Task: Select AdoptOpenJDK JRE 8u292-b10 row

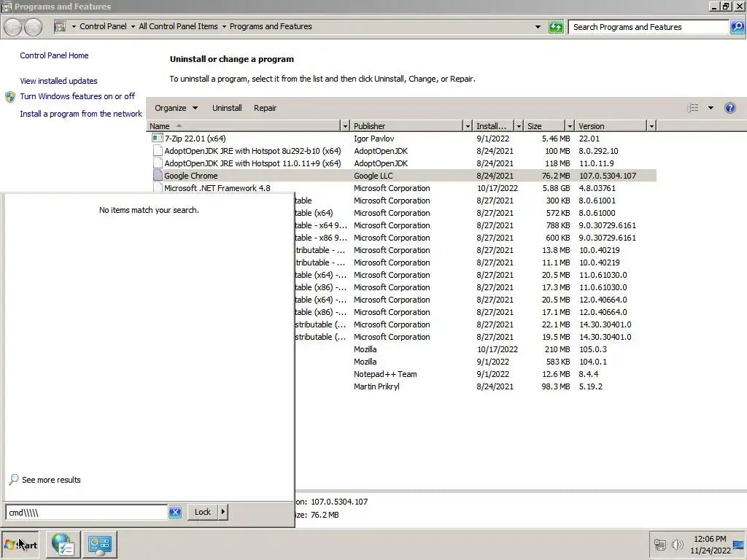Action: (x=401, y=151)
